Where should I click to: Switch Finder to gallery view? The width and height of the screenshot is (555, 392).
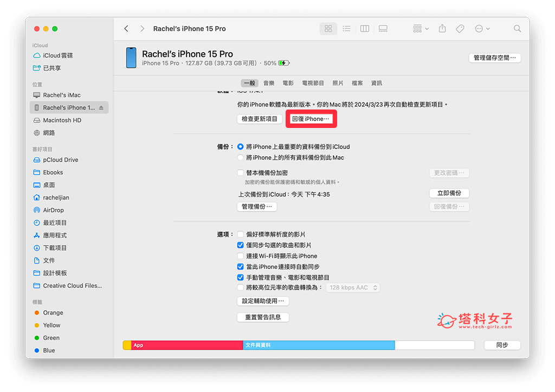tap(383, 29)
